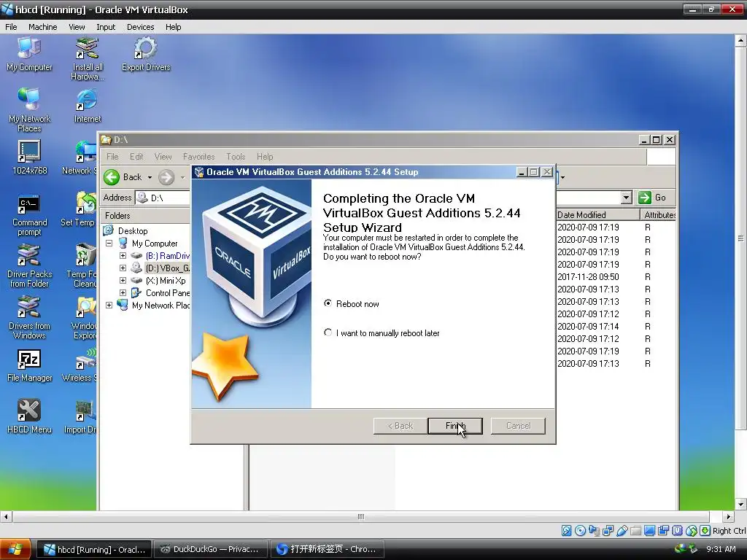
Task: Click Finish in the setup wizard
Action: tap(455, 426)
